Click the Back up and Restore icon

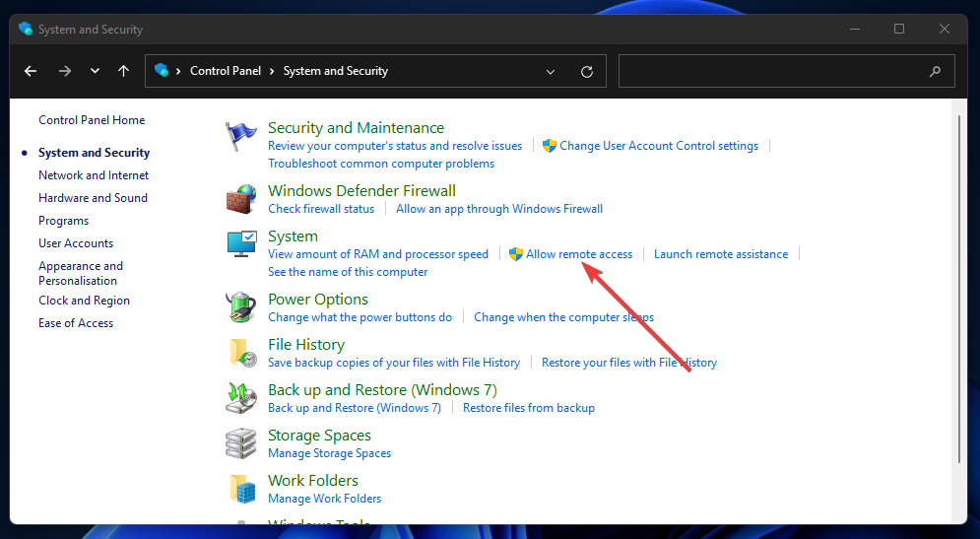click(x=241, y=398)
